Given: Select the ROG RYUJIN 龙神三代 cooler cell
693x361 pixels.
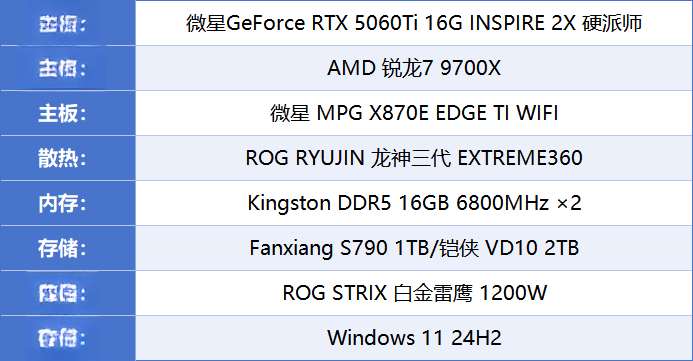Looking at the screenshot, I should [x=414, y=158].
